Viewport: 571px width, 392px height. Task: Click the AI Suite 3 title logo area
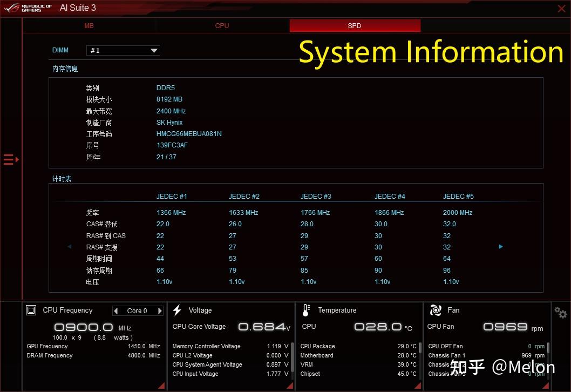click(x=77, y=8)
